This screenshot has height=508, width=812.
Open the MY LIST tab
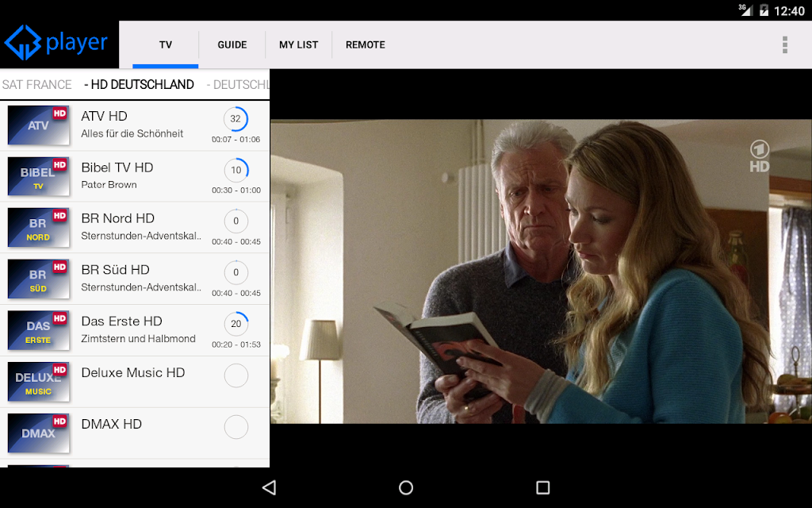298,44
